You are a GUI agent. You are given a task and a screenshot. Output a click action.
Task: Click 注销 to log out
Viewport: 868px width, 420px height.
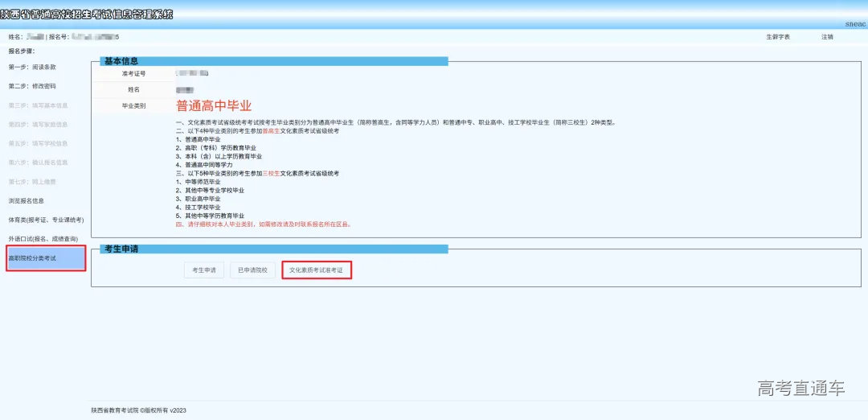[827, 37]
